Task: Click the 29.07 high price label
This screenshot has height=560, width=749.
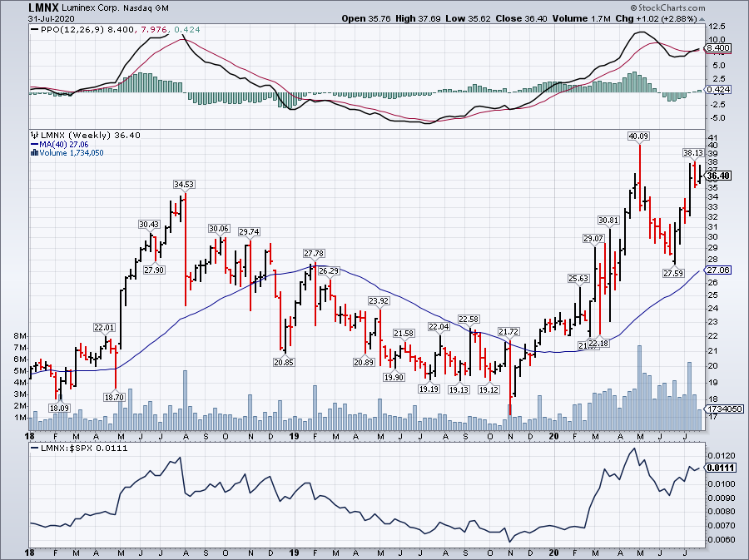Action: pos(593,238)
